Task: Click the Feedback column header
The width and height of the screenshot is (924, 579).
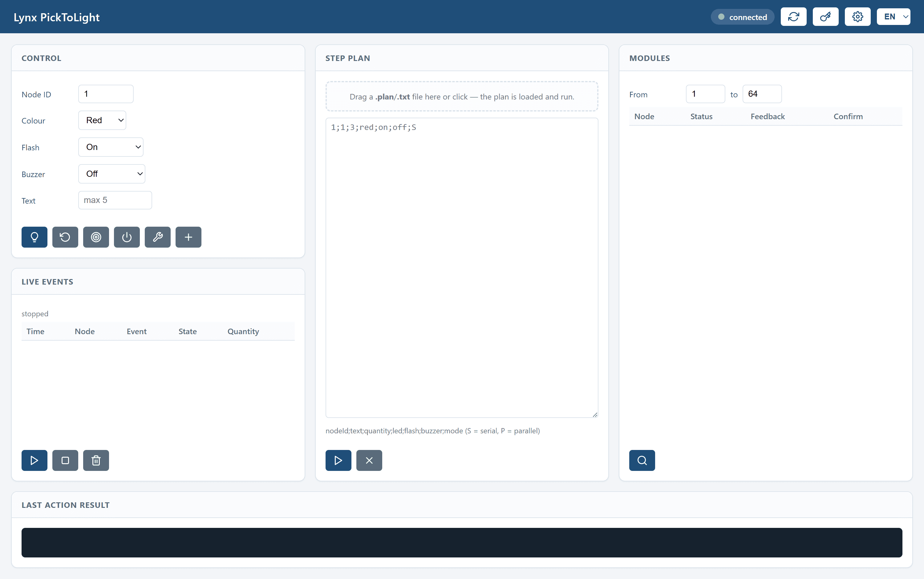Action: [x=768, y=116]
